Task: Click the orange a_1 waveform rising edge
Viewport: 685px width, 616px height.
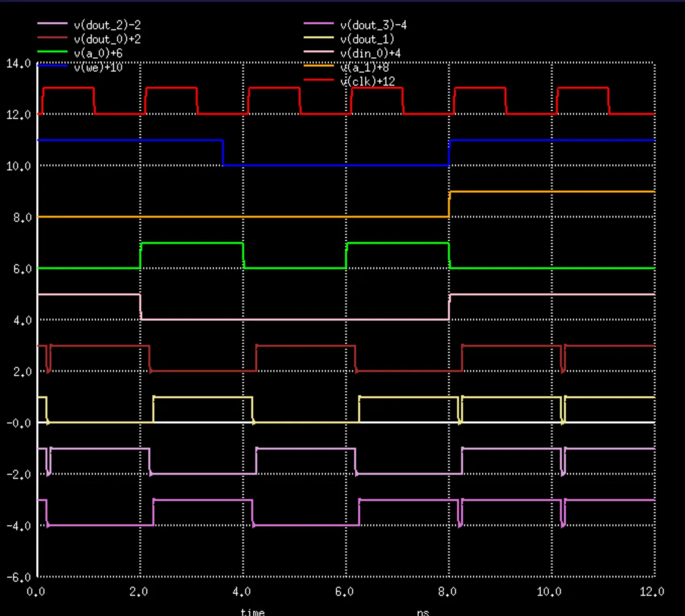Action: [x=449, y=204]
